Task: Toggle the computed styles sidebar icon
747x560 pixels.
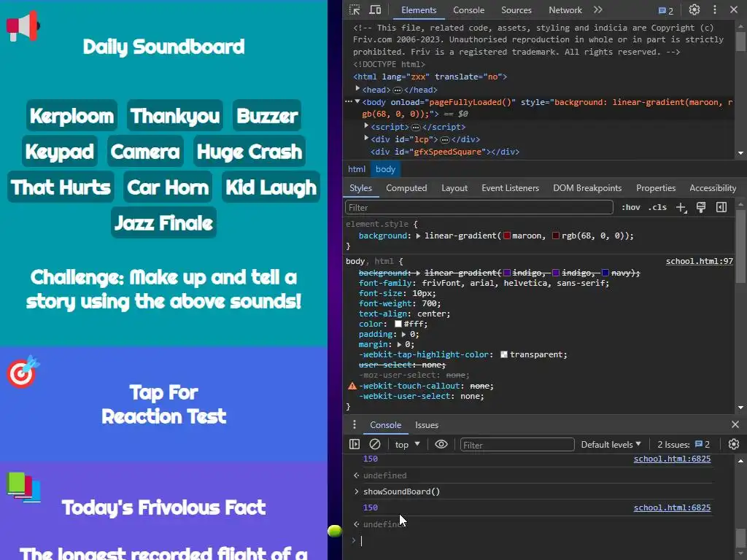Action: tap(721, 207)
